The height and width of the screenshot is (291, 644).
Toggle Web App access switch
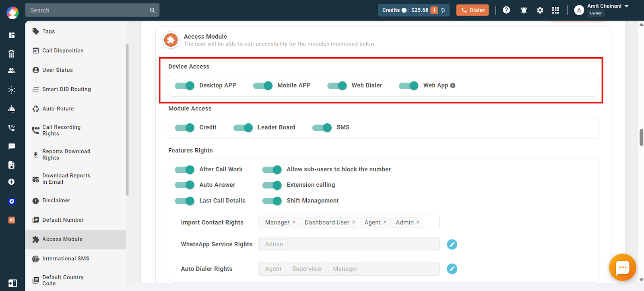click(409, 85)
